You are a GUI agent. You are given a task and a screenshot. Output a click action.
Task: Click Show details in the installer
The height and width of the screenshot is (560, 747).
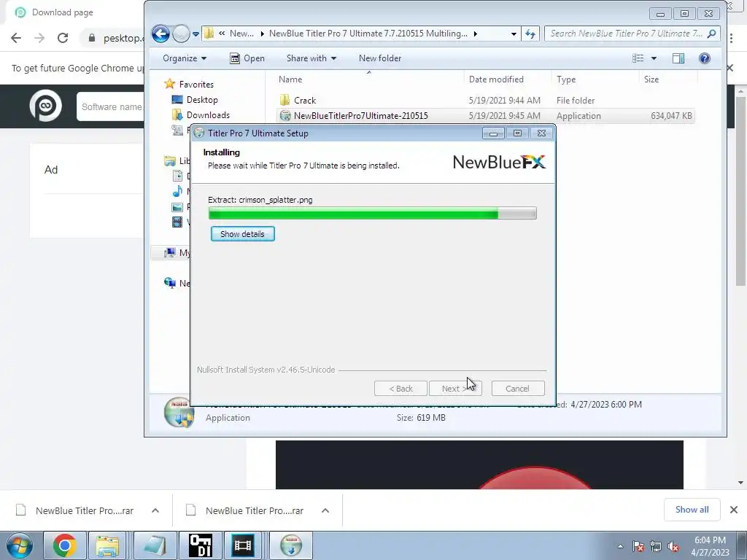[242, 234]
